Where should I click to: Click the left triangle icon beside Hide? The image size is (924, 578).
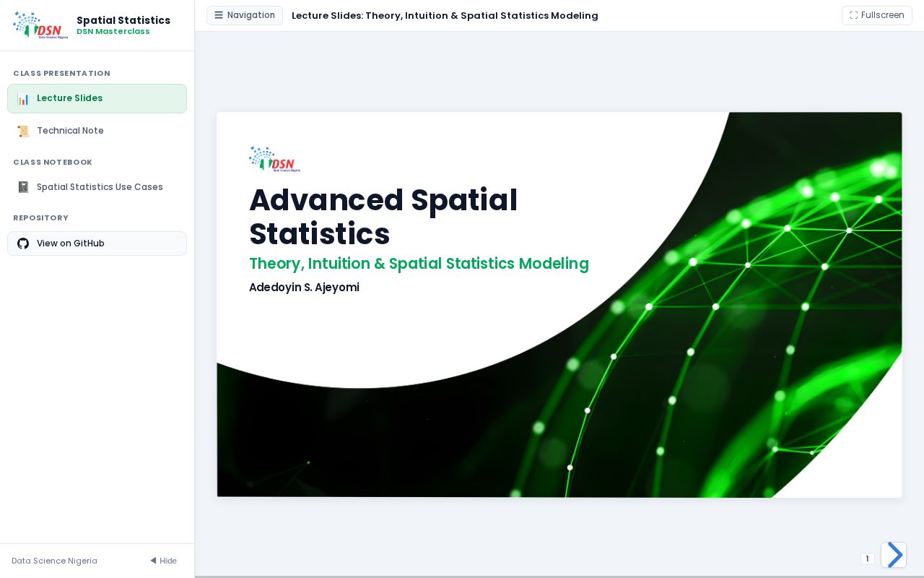tap(153, 561)
